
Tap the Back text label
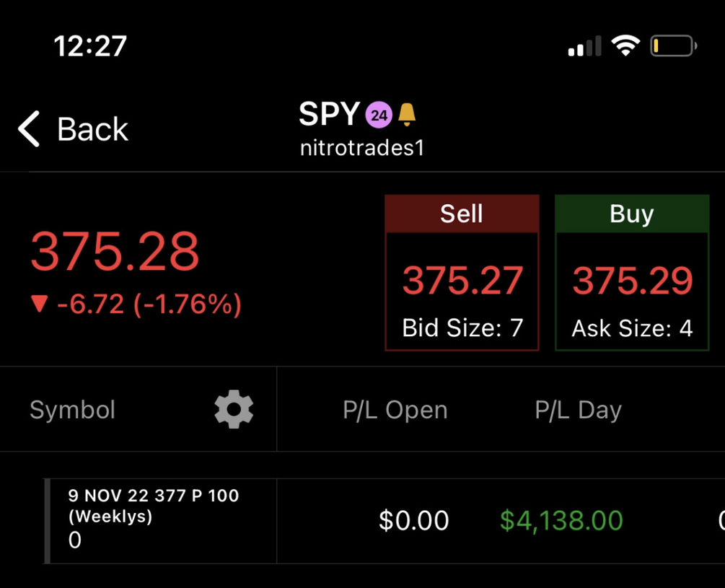92,130
